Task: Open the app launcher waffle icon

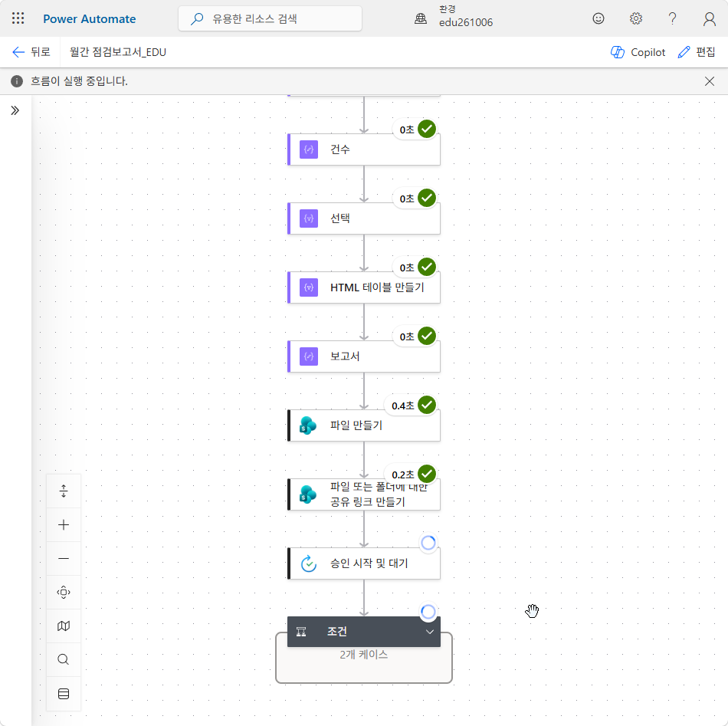Action: [x=18, y=18]
